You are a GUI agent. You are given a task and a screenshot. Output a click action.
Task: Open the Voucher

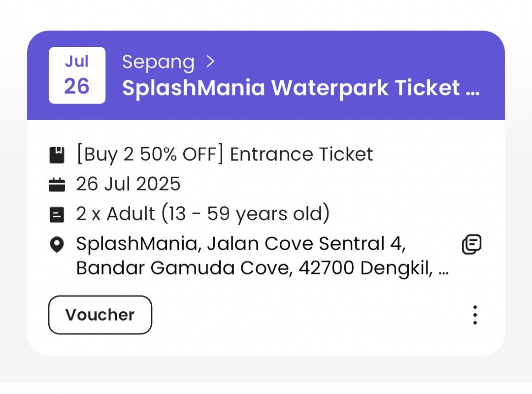click(x=100, y=315)
